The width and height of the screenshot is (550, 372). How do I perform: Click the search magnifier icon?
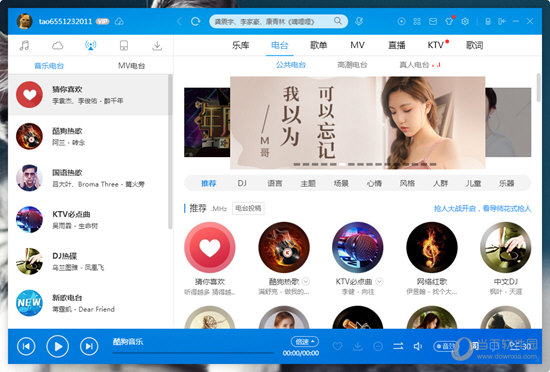coord(337,21)
